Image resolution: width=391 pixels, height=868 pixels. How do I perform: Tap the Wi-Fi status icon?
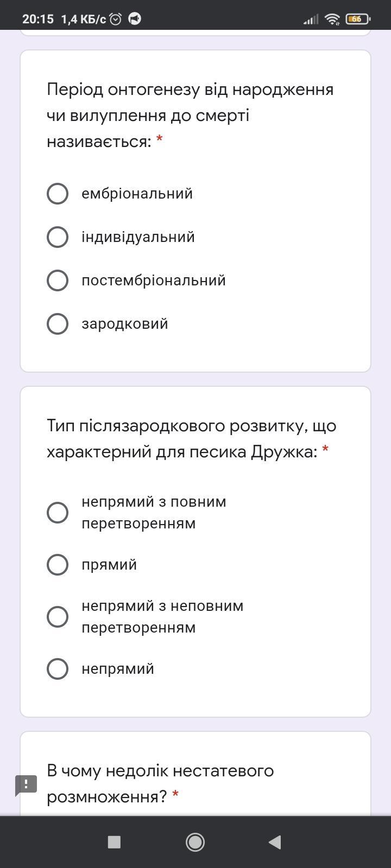click(332, 19)
